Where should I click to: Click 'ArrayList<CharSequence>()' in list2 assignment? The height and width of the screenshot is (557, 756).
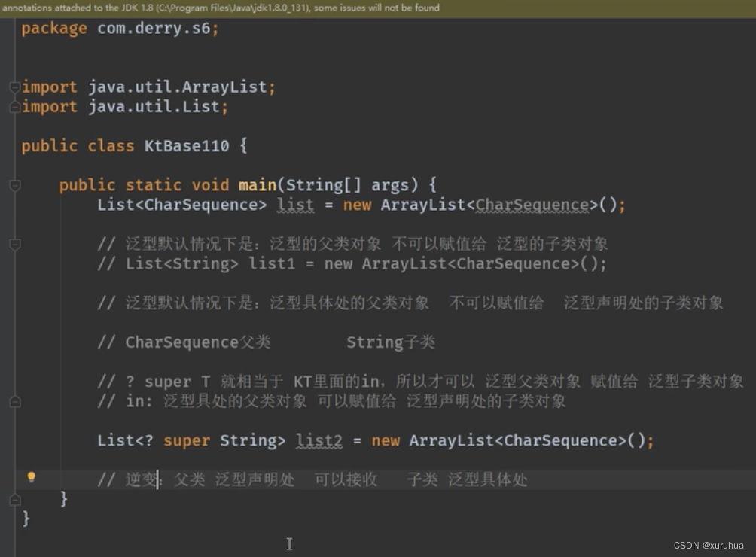(527, 441)
